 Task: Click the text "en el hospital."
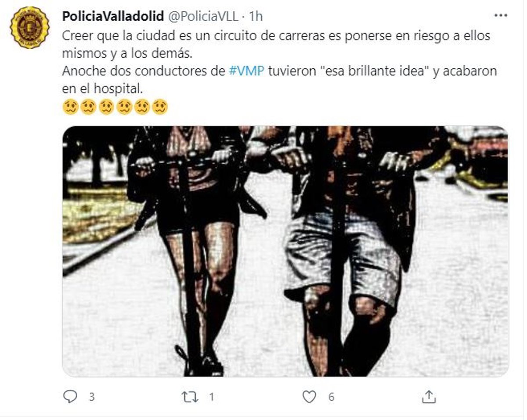(103, 89)
